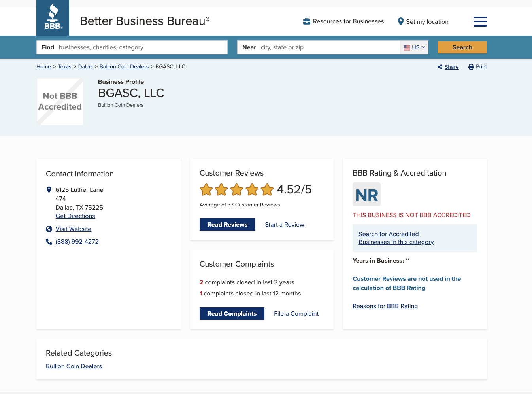Click the orange Search button
Image resolution: width=532 pixels, height=394 pixels.
click(462, 47)
